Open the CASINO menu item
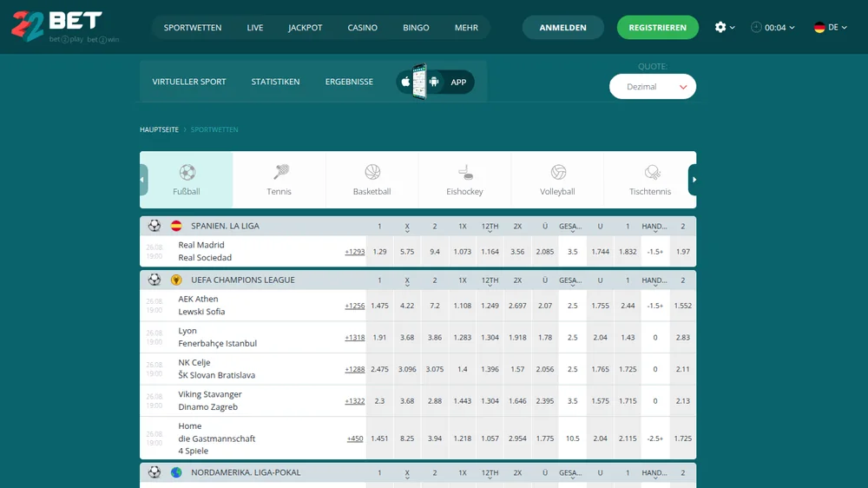 (363, 28)
